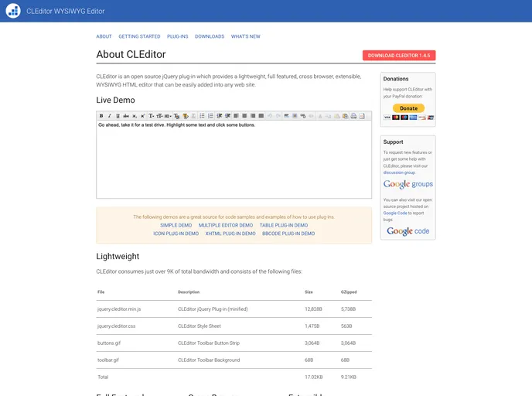Click the 12,828B size cell
The image size is (532, 396).
click(x=313, y=309)
